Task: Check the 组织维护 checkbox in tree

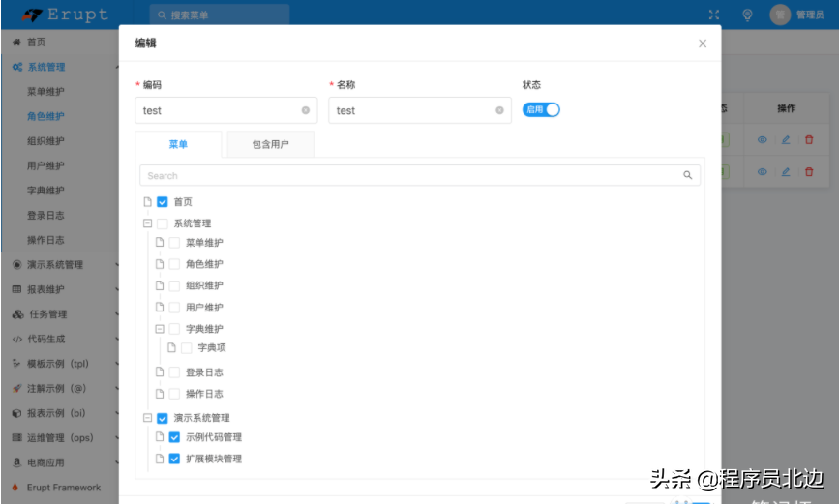Action: (x=174, y=285)
